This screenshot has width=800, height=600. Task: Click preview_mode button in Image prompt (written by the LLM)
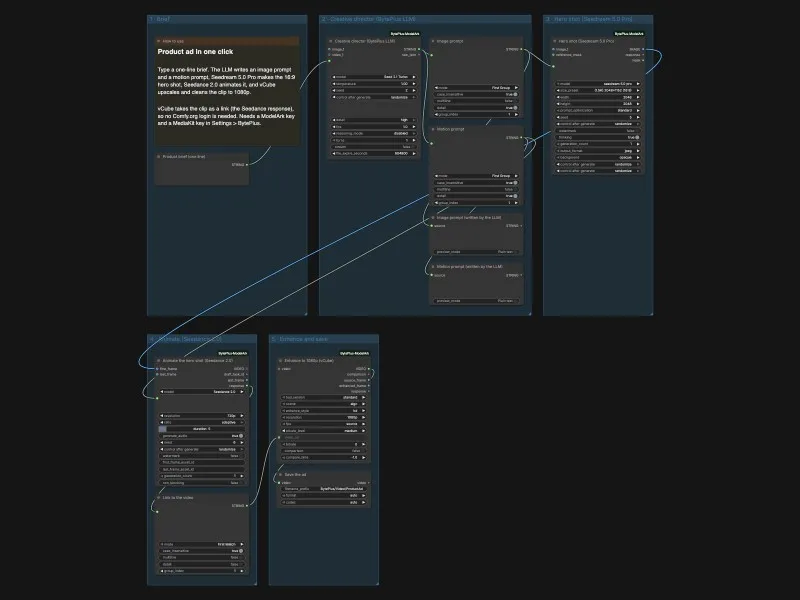point(476,252)
